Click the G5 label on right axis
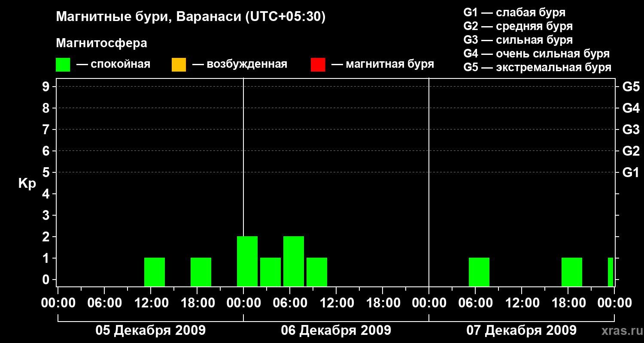Image resolution: width=644 pixels, height=343 pixels. tap(631, 87)
